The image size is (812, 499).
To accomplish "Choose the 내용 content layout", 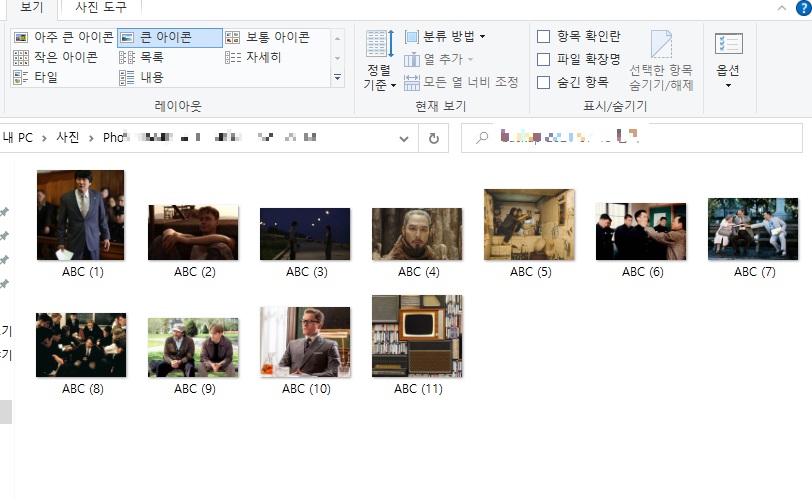I will coord(141,77).
